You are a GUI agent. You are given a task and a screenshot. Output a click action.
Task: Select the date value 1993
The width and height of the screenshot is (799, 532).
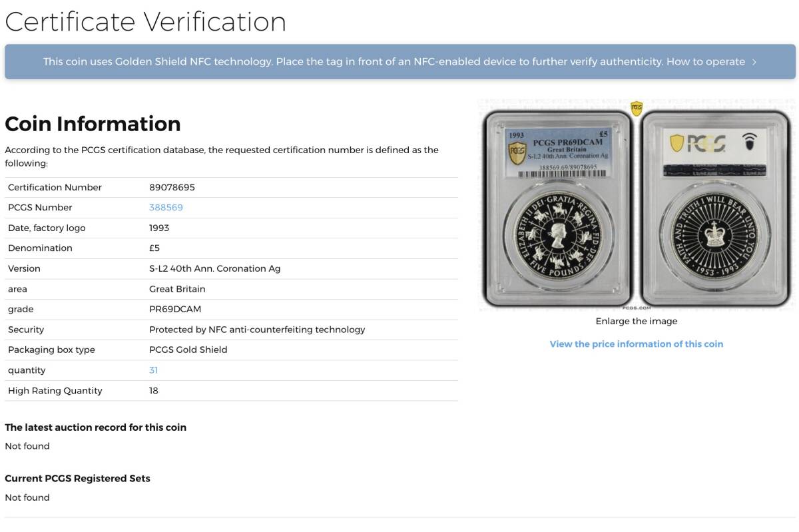pyautogui.click(x=159, y=228)
